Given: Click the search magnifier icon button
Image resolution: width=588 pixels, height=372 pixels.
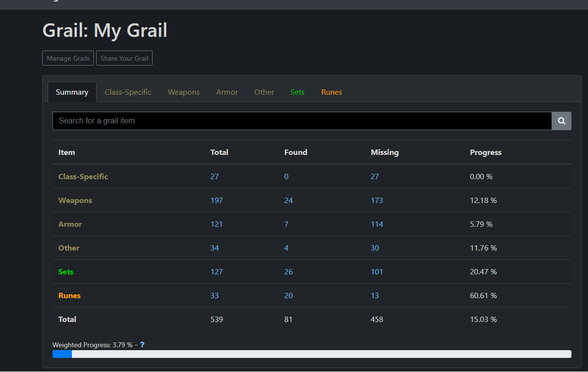Looking at the screenshot, I should [561, 121].
